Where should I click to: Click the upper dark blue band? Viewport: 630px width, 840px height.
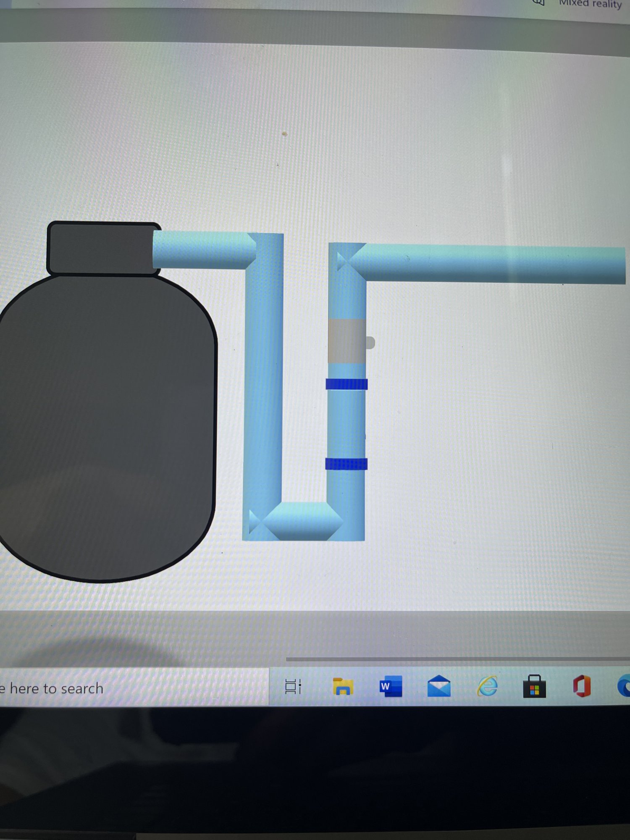(x=346, y=384)
